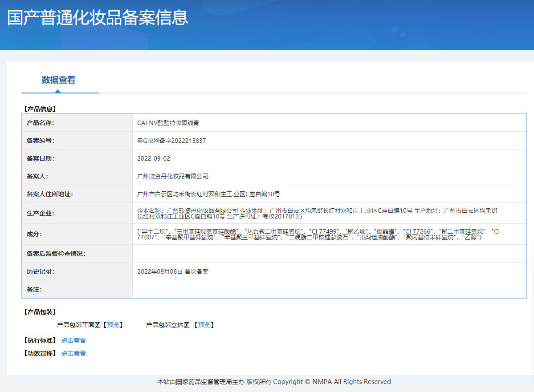Click the 产品包装平面图 label
534x392 pixels.
pyautogui.click(x=79, y=325)
